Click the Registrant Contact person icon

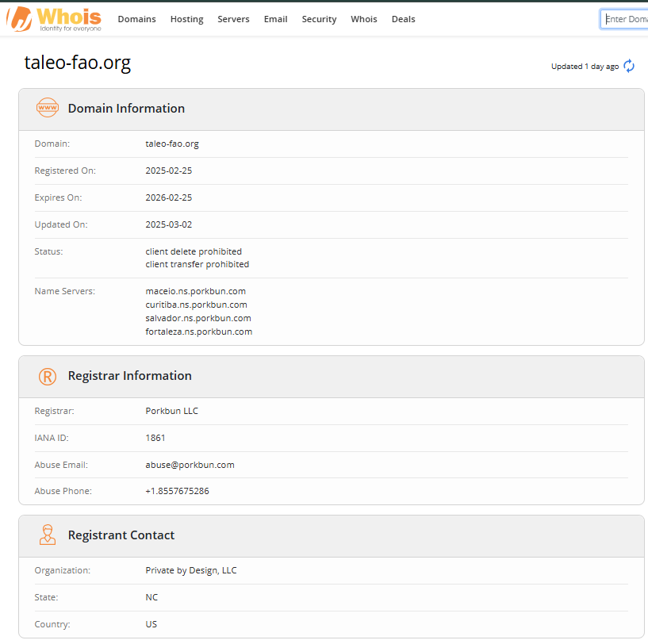pyautogui.click(x=48, y=535)
